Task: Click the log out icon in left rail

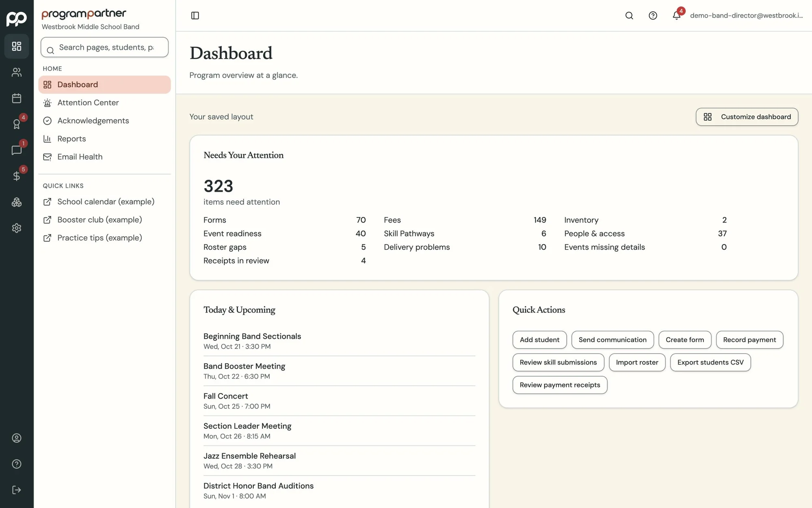Action: click(x=17, y=490)
